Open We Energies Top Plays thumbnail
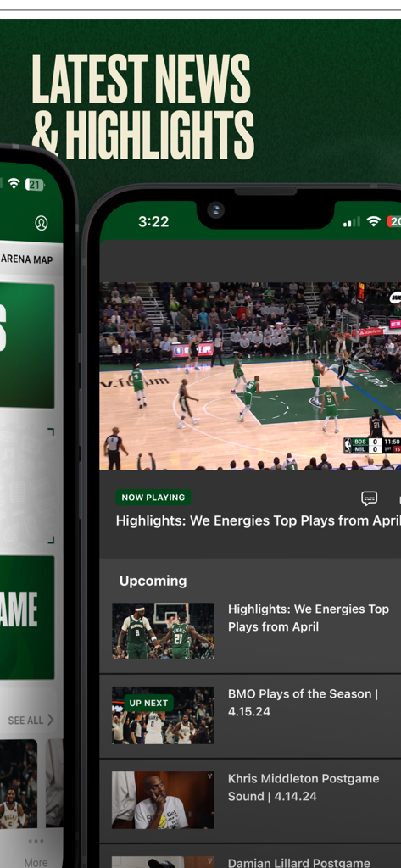This screenshot has height=868, width=401. [163, 631]
